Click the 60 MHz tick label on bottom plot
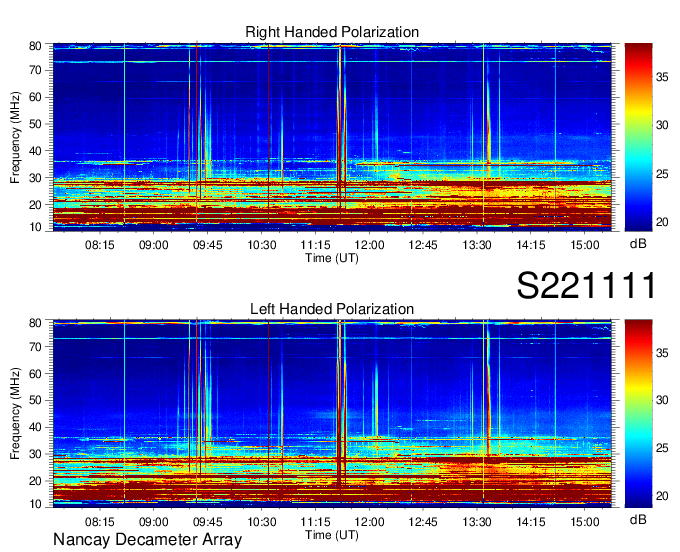This screenshot has height=552, width=680. point(35,373)
